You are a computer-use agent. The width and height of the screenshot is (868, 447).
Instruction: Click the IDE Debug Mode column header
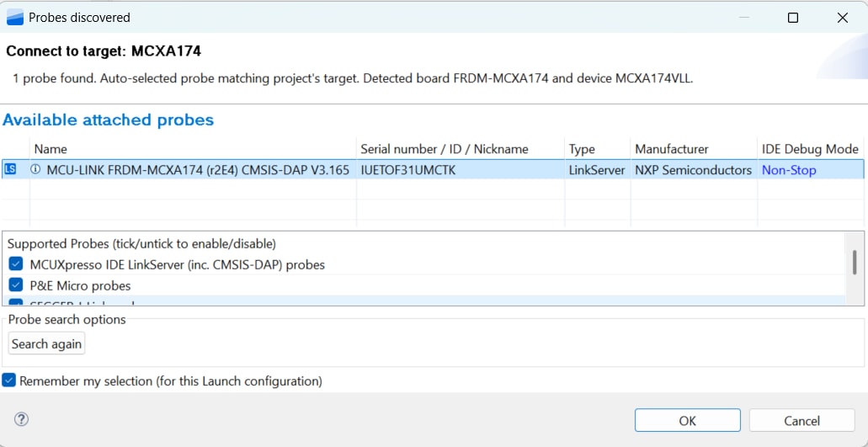(x=811, y=149)
